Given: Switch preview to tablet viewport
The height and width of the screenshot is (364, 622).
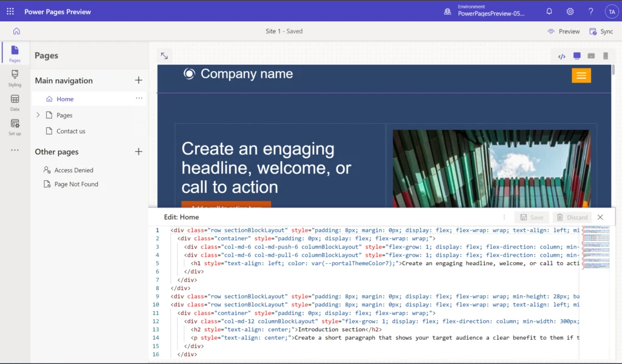Looking at the screenshot, I should pyautogui.click(x=590, y=56).
